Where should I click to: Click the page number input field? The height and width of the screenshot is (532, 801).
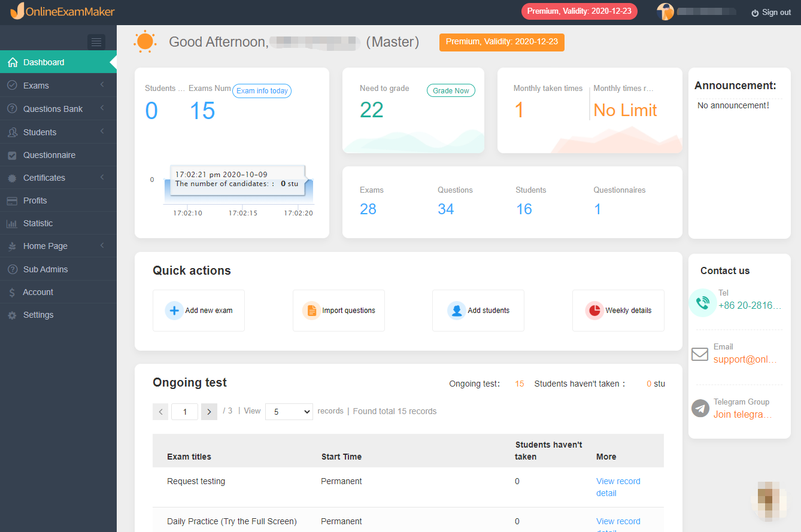(184, 412)
